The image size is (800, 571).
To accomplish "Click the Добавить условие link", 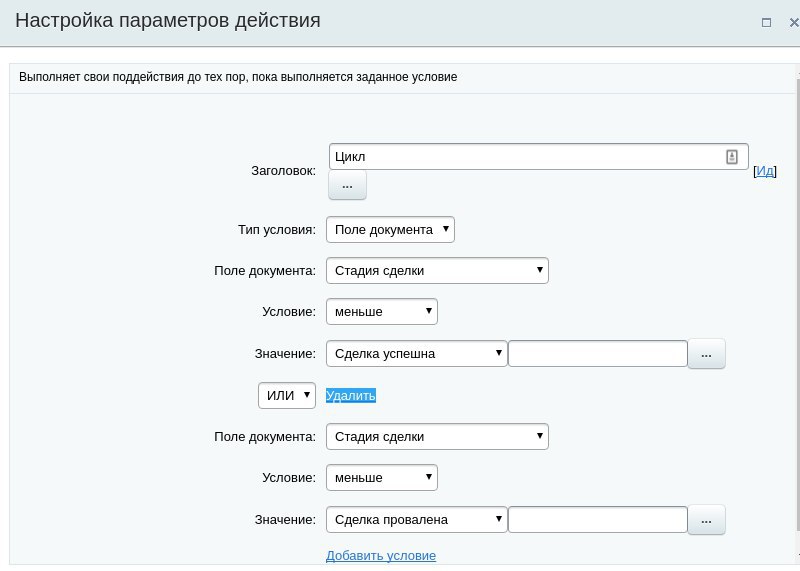I will (x=381, y=556).
